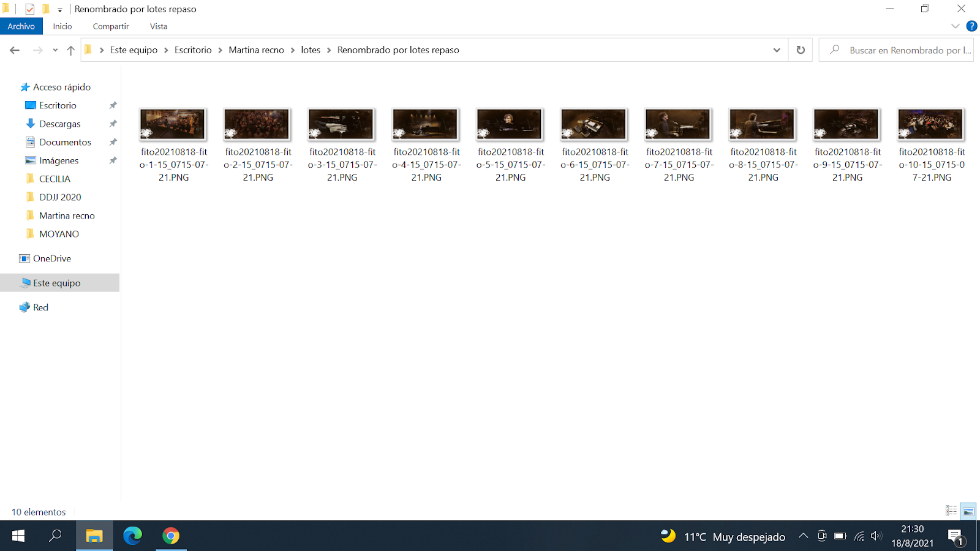Select thumbnail fito-8-15_0715-07-21.PNG
980x551 pixels.
pos(762,124)
